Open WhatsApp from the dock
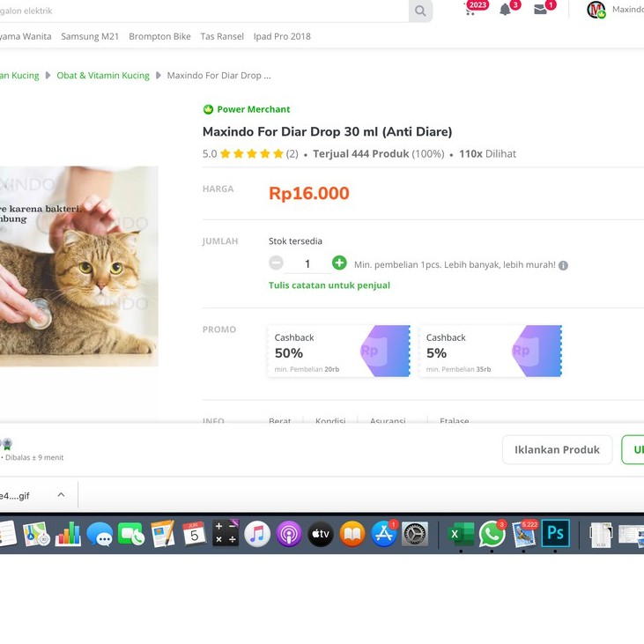Image resolution: width=644 pixels, height=644 pixels. click(492, 534)
